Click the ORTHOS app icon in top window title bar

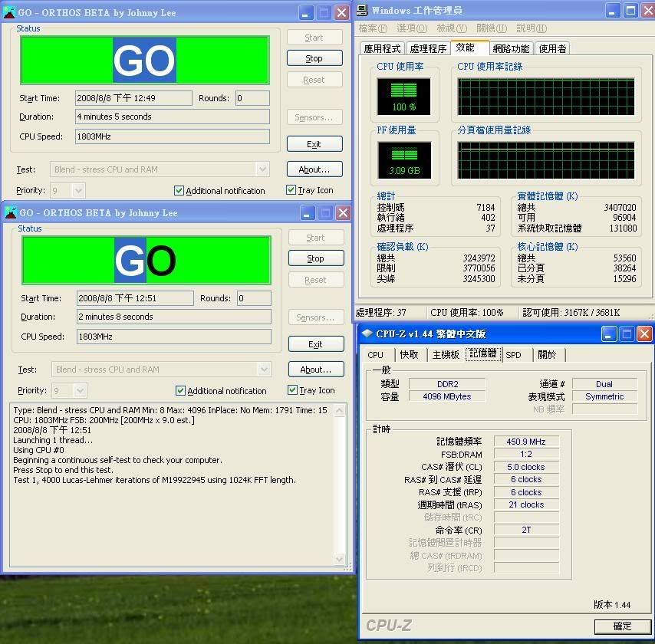tap(9, 12)
